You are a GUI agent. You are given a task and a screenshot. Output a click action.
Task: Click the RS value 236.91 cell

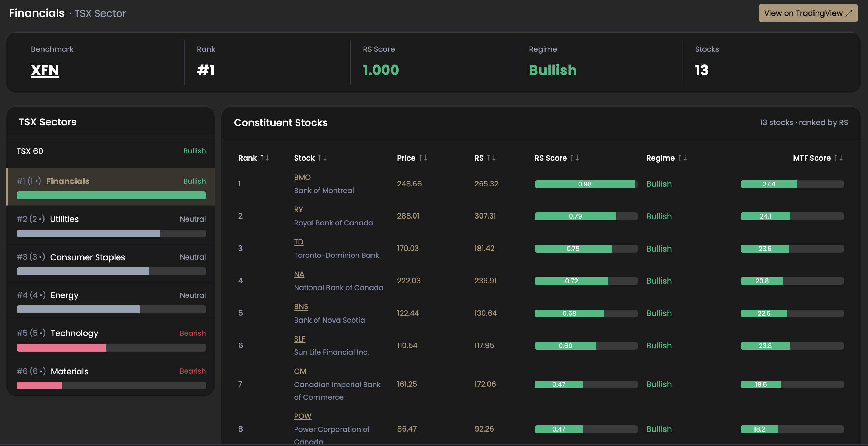485,281
